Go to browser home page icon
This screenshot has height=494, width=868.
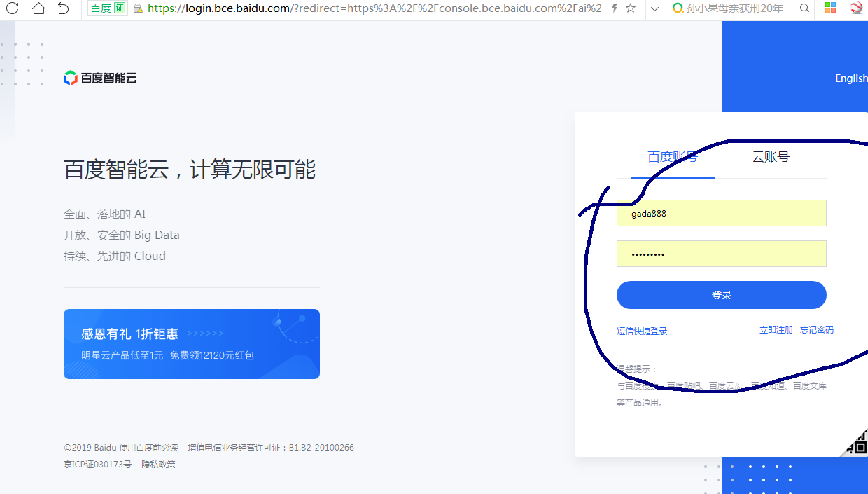[38, 8]
